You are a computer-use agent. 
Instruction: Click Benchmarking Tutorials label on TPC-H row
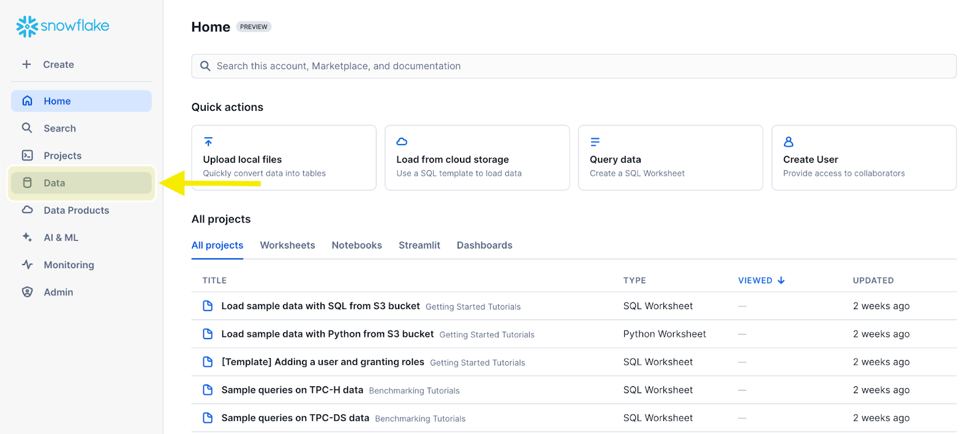(414, 391)
